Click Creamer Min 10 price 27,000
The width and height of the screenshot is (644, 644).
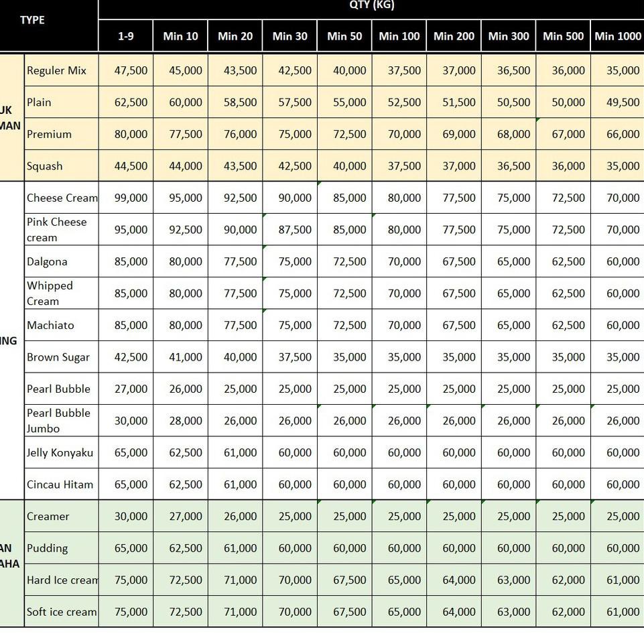point(180,516)
